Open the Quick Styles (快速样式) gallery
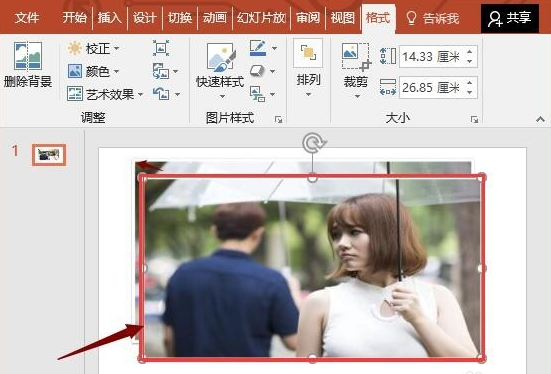The height and width of the screenshot is (374, 551). pyautogui.click(x=220, y=70)
